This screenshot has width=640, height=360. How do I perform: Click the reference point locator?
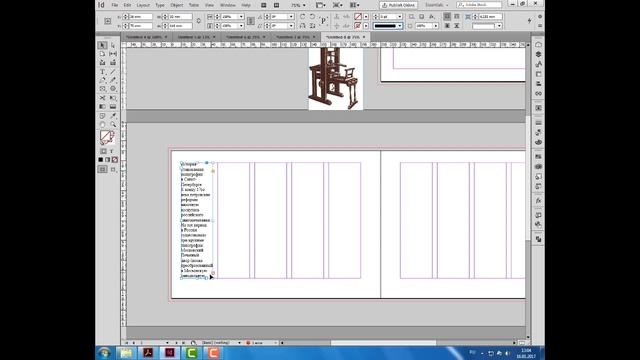pos(108,21)
